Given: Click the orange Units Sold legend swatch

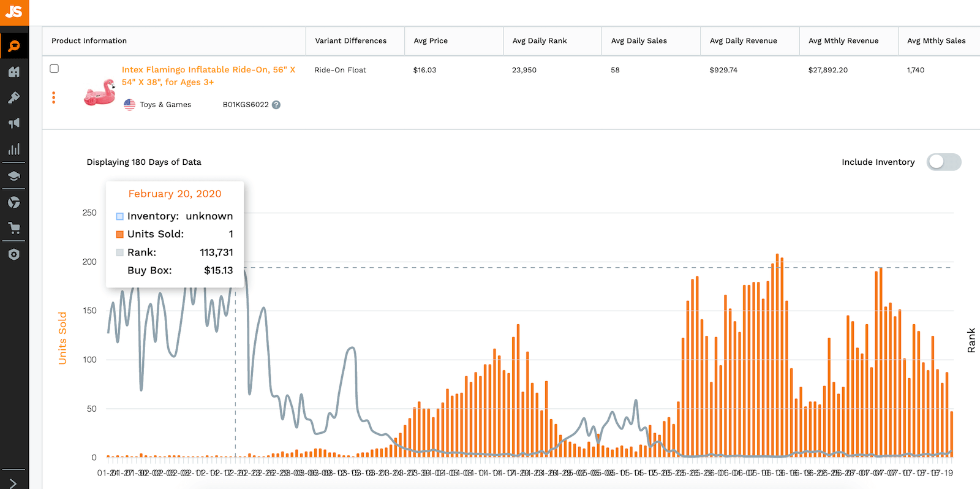Looking at the screenshot, I should (x=120, y=234).
